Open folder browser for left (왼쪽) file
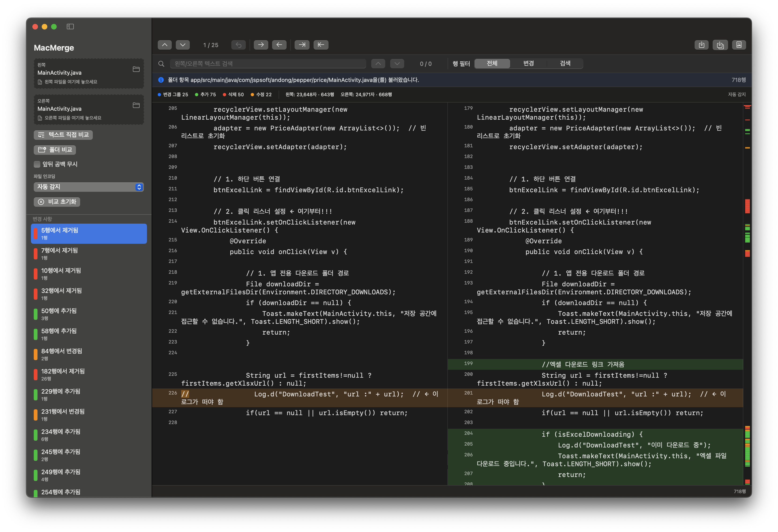This screenshot has height=532, width=778. [x=136, y=69]
